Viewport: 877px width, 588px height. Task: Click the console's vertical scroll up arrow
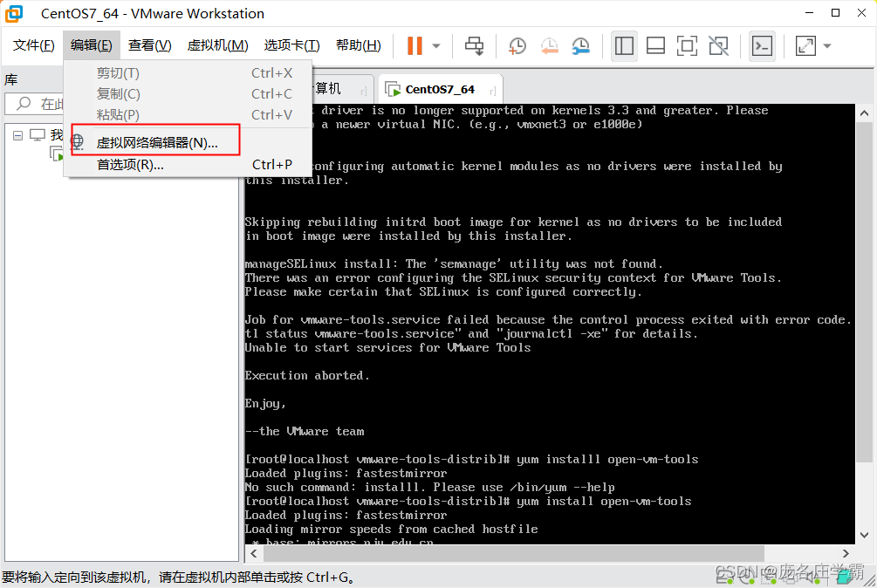[x=864, y=113]
